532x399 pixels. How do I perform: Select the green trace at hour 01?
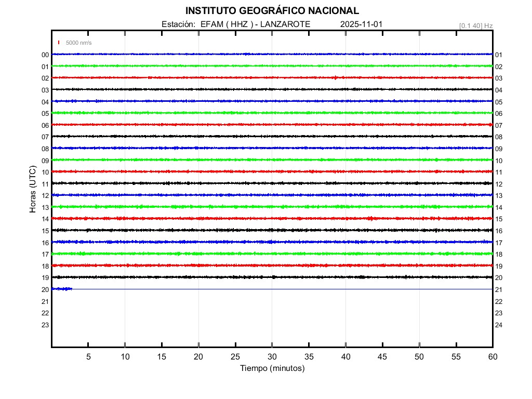272,66
